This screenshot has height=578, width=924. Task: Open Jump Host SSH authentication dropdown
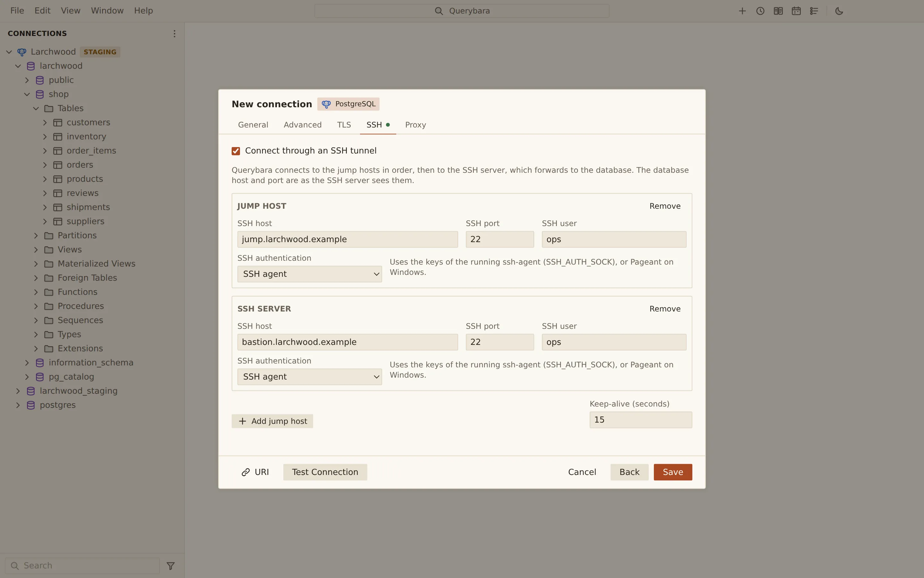pyautogui.click(x=309, y=274)
